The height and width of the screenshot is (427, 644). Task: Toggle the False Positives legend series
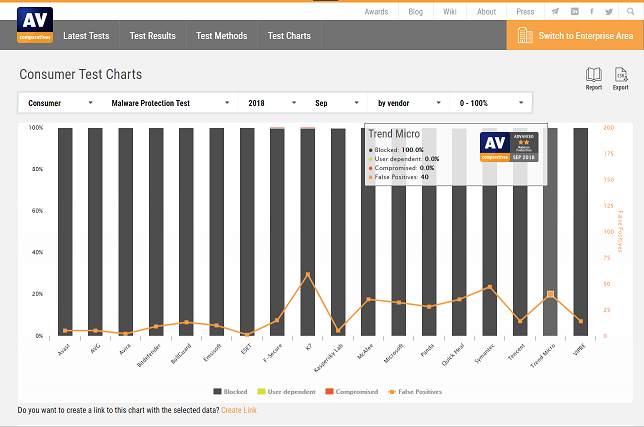pyautogui.click(x=415, y=392)
